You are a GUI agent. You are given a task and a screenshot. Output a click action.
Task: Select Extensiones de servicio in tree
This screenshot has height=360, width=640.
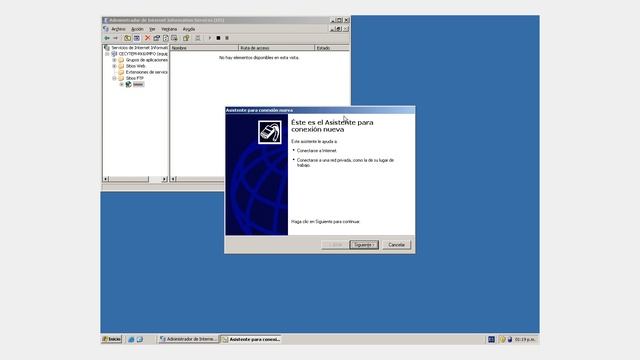(147, 72)
